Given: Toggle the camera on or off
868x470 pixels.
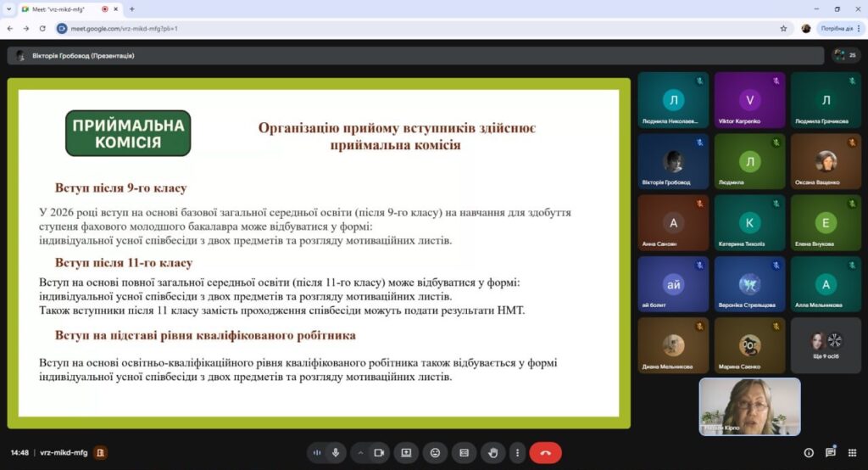Looking at the screenshot, I should (x=379, y=453).
